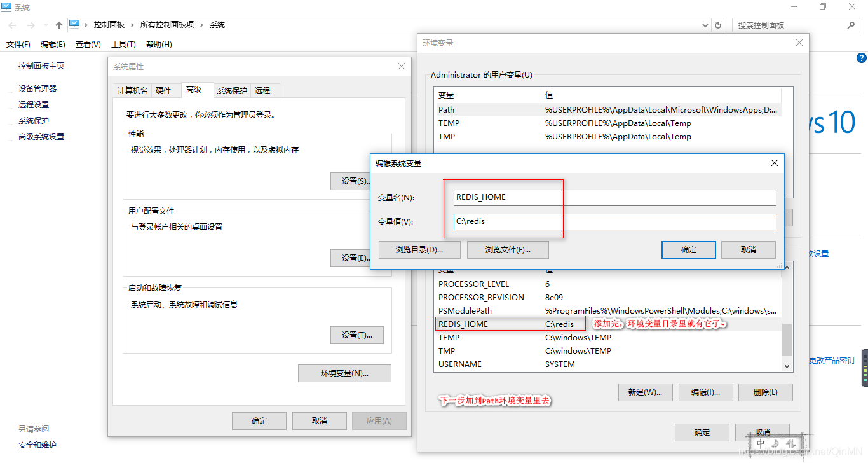Image resolution: width=868 pixels, height=463 pixels.
Task: Close the 编辑系统变量 dialog
Action: [775, 163]
